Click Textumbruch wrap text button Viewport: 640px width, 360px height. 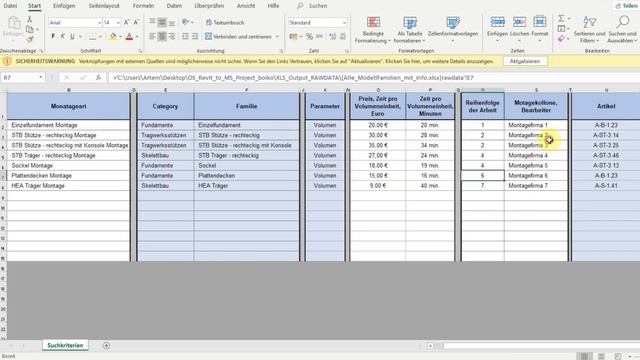pyautogui.click(x=225, y=22)
